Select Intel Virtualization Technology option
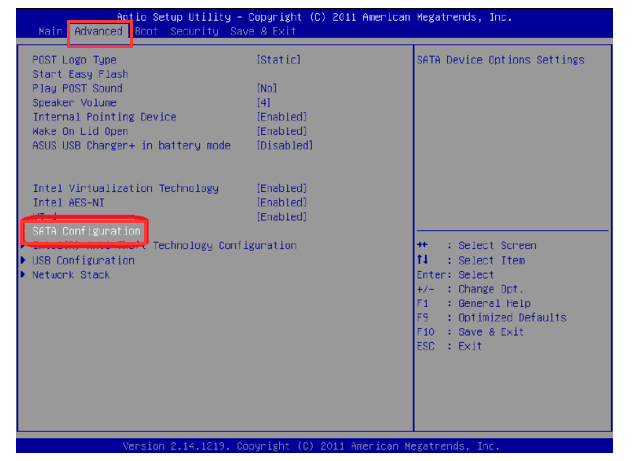Image resolution: width=632 pixels, height=461 pixels. (x=126, y=189)
